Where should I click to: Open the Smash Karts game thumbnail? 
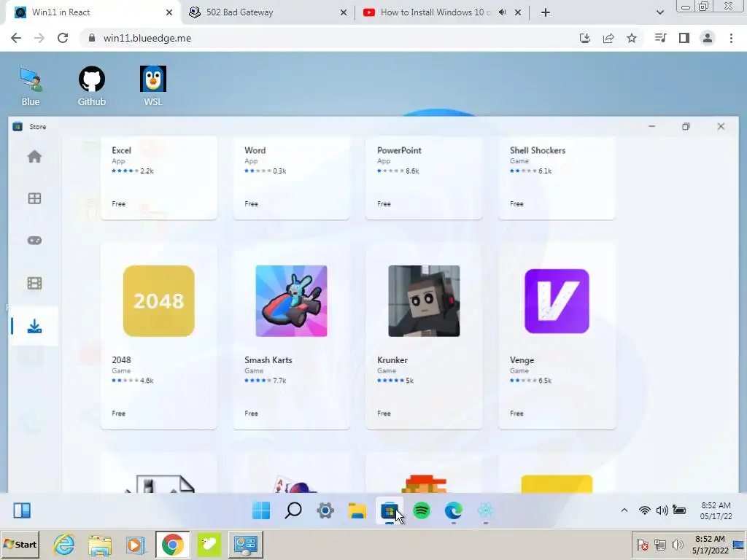pyautogui.click(x=291, y=301)
